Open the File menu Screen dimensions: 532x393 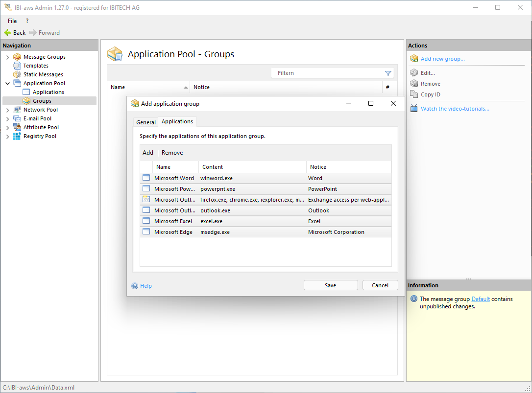click(x=12, y=21)
